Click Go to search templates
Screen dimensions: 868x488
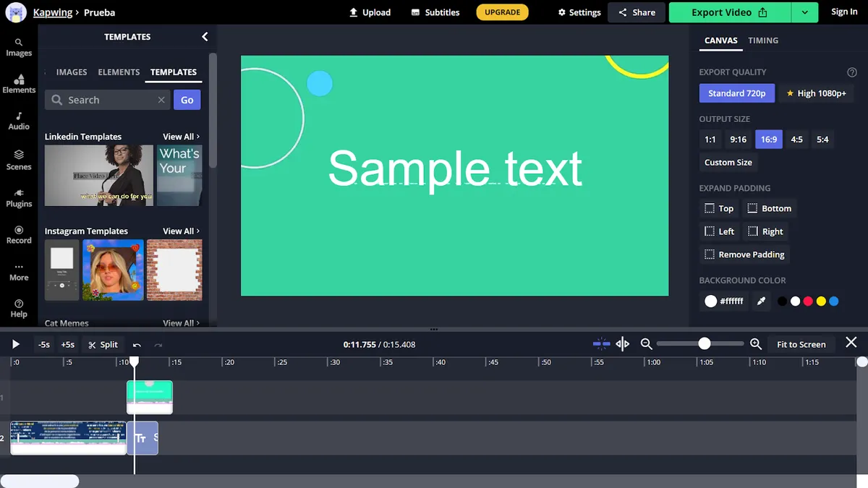coord(187,100)
